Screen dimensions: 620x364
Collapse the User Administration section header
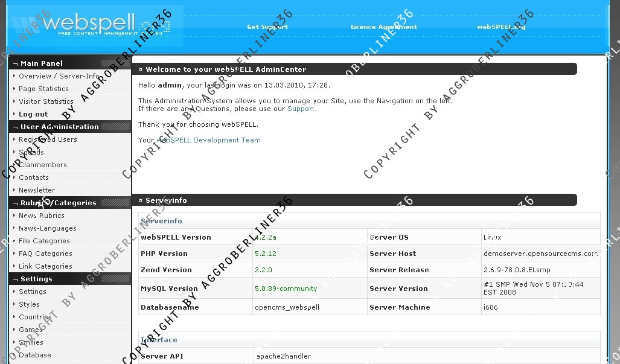pos(59,127)
